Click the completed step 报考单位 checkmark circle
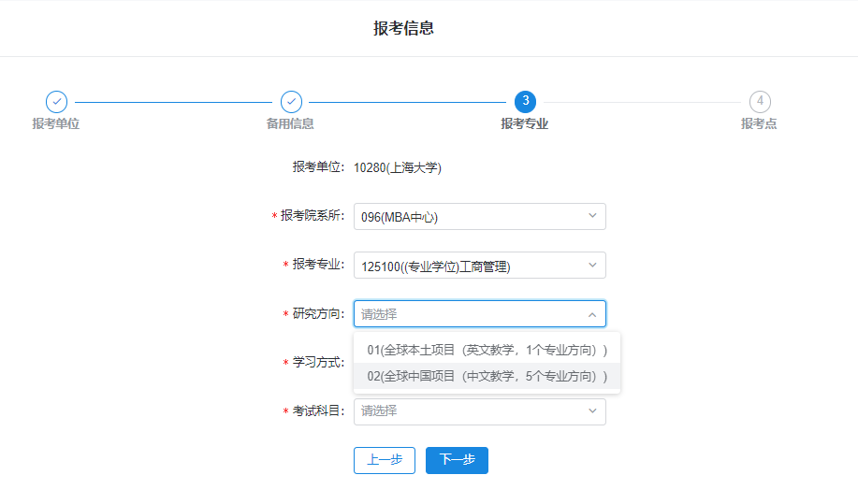This screenshot has width=858, height=504. 56,102
